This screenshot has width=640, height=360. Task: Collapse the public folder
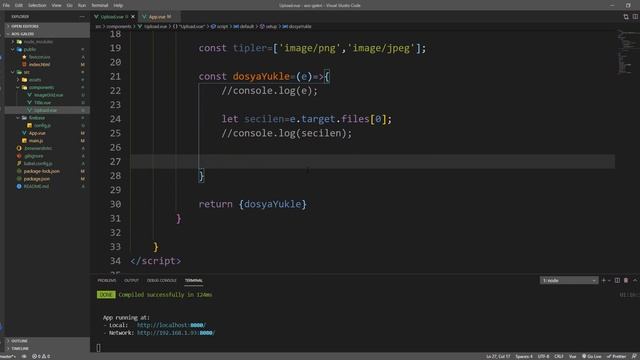click(29, 49)
